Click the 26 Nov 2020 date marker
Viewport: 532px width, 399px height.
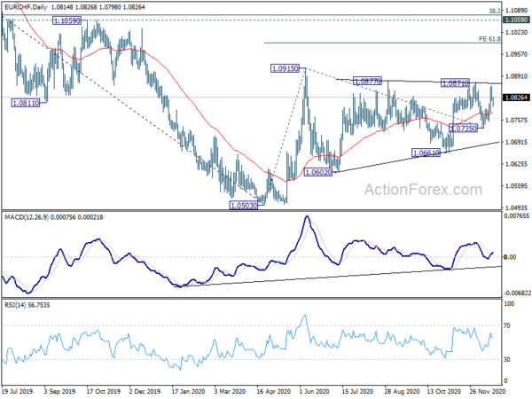coord(487,391)
